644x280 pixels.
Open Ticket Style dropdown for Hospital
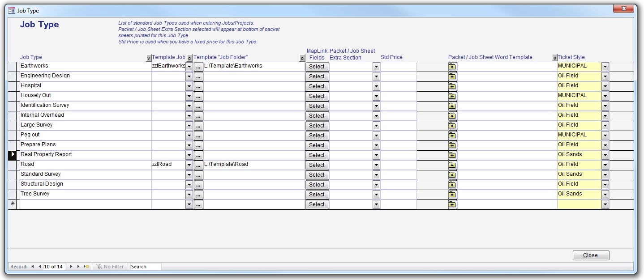pyautogui.click(x=605, y=86)
